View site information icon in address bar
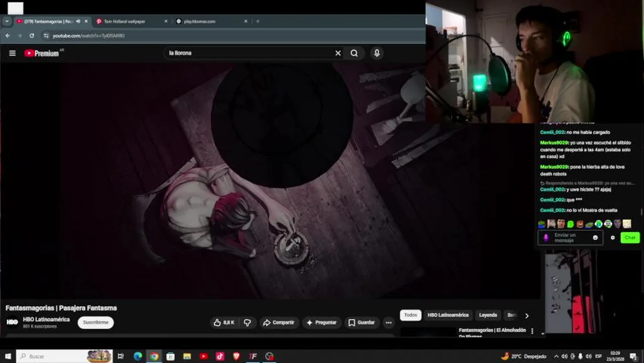Screen dimensions: 644x363 tap(46, 36)
